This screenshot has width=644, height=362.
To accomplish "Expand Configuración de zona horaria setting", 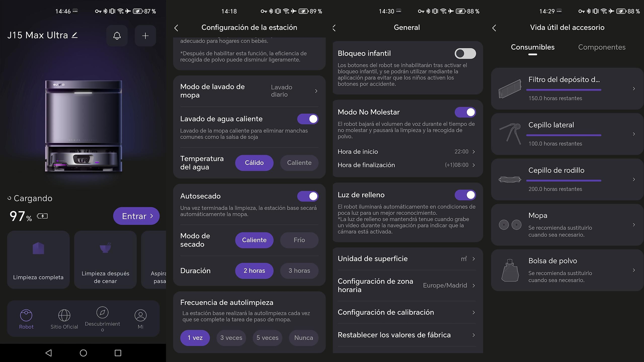I will (407, 286).
